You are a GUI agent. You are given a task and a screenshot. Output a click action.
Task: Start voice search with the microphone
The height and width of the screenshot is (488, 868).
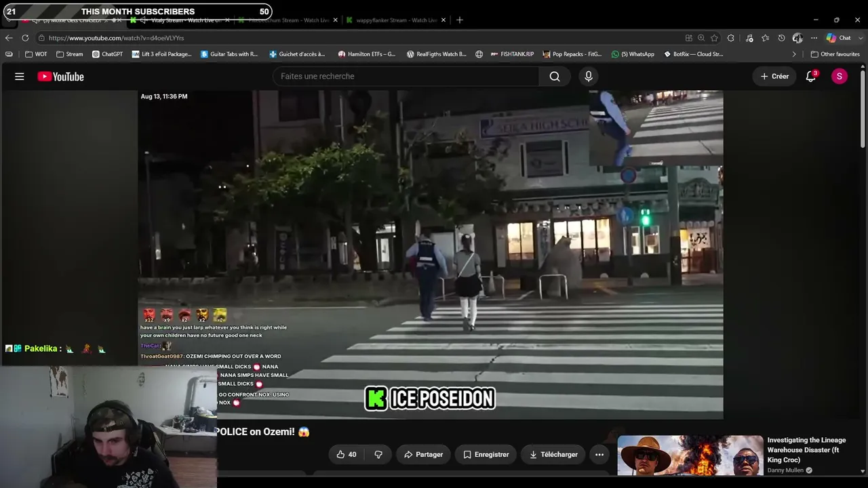589,77
